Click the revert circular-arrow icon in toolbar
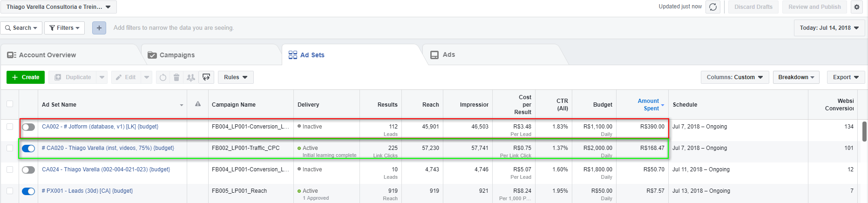Screen dimensions: 868x203 (x=163, y=77)
